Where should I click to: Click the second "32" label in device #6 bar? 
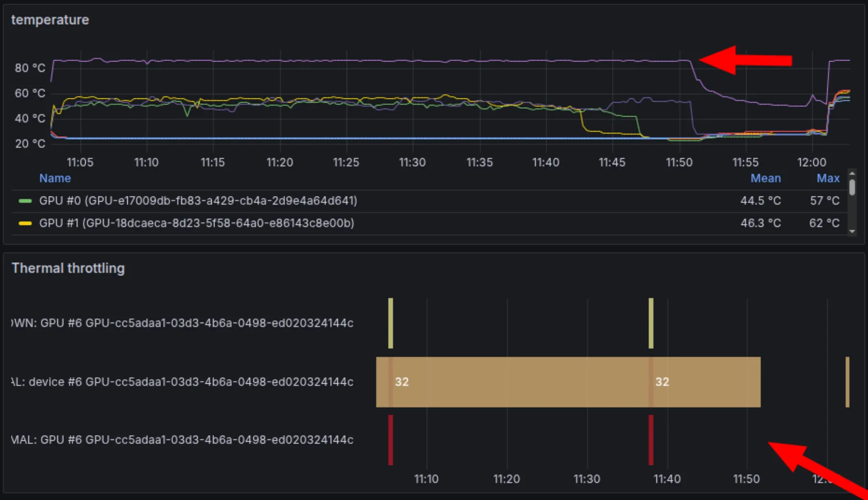[x=662, y=382]
